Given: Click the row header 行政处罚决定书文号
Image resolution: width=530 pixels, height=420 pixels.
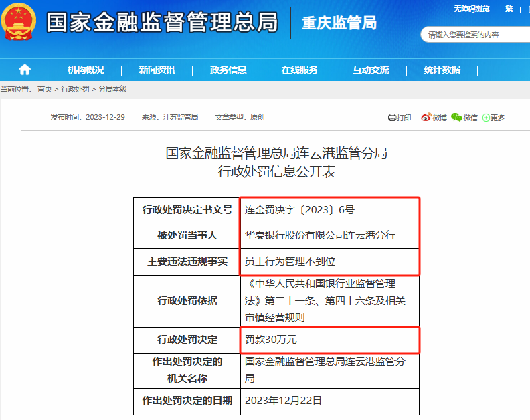Looking at the screenshot, I should (x=187, y=210).
